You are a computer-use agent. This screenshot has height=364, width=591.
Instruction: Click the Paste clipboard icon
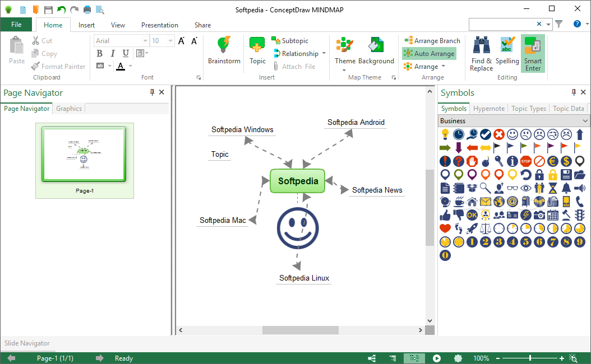point(17,46)
